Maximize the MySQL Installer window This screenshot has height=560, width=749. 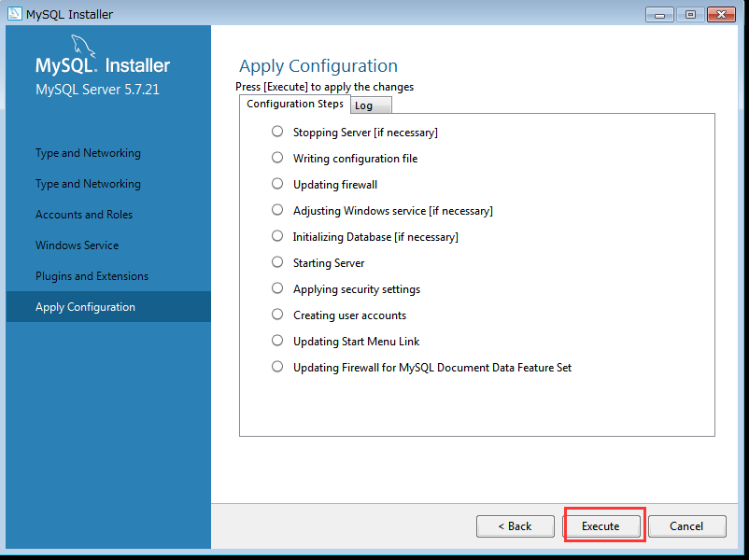pyautogui.click(x=690, y=15)
